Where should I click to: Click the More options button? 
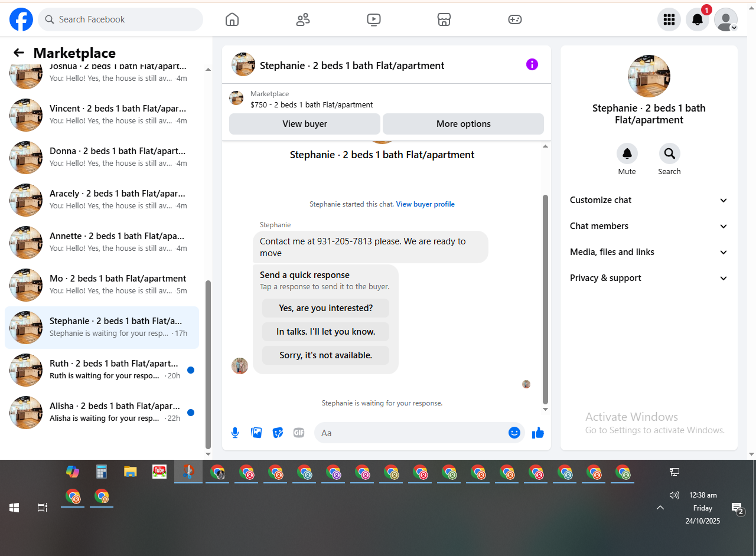pyautogui.click(x=464, y=124)
